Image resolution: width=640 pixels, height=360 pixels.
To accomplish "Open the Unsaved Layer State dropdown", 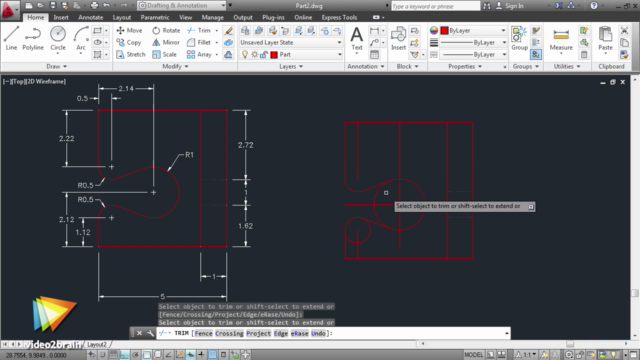I will 291,42.
